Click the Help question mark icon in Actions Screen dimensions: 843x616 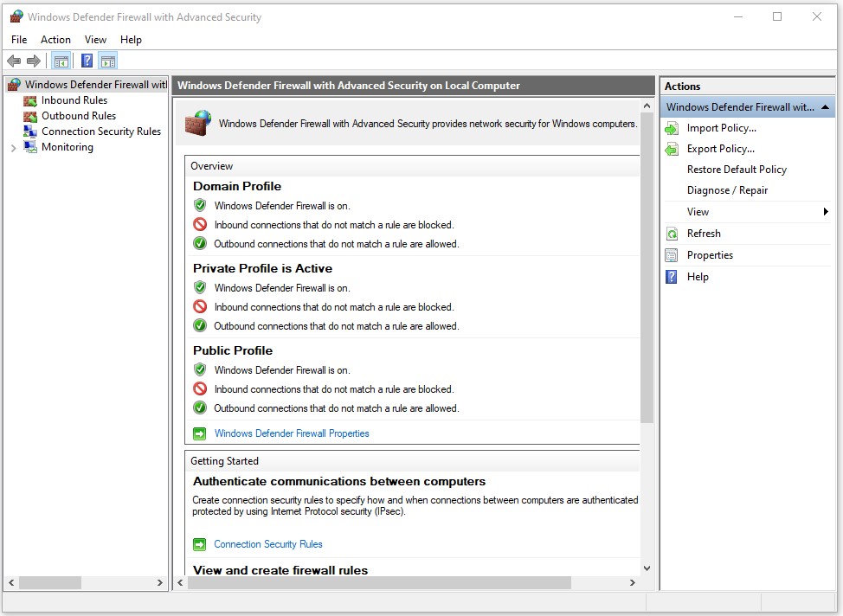pyautogui.click(x=672, y=277)
